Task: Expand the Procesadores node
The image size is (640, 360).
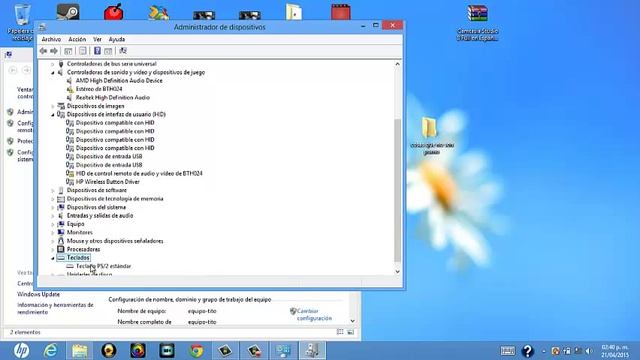Action: click(53, 249)
